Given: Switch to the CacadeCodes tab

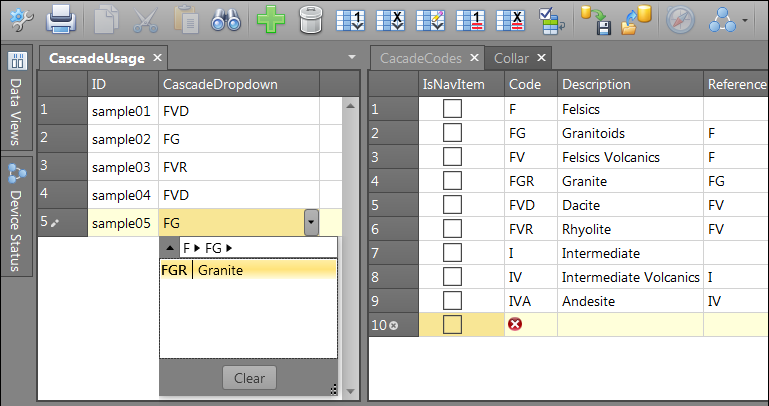Looking at the screenshot, I should pos(421,58).
